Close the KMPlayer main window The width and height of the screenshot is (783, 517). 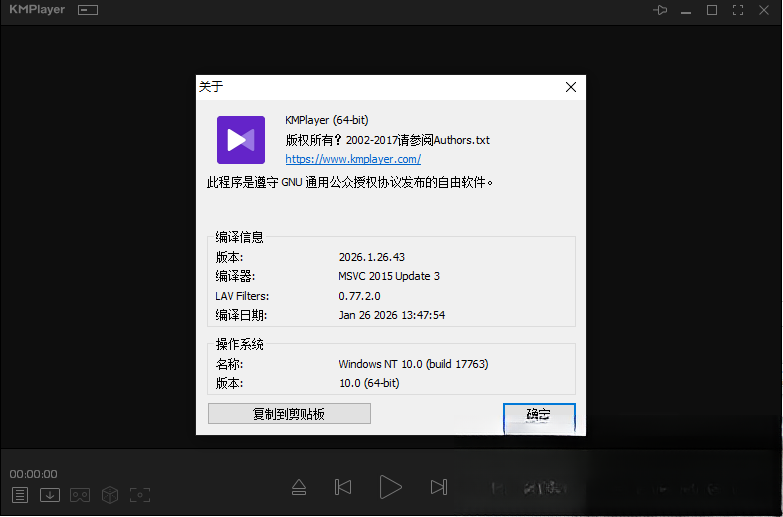click(764, 10)
